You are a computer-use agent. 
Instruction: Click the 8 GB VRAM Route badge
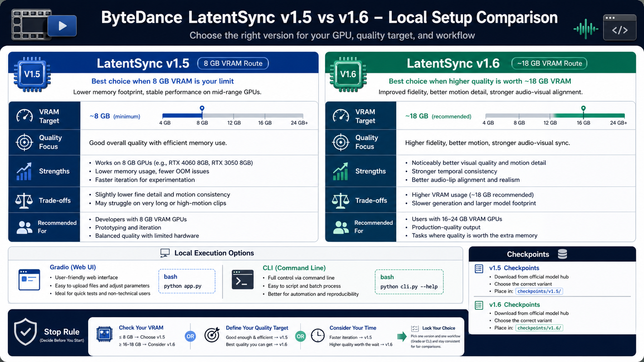click(233, 63)
